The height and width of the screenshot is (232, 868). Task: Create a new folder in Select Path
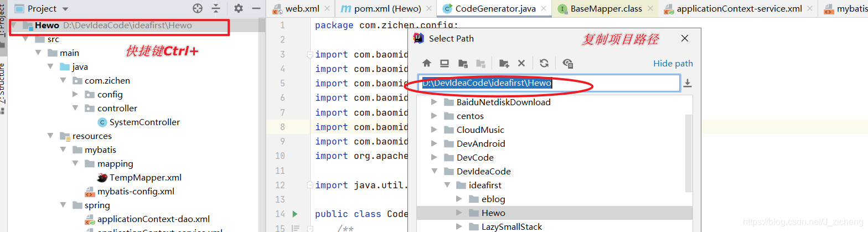(x=504, y=63)
